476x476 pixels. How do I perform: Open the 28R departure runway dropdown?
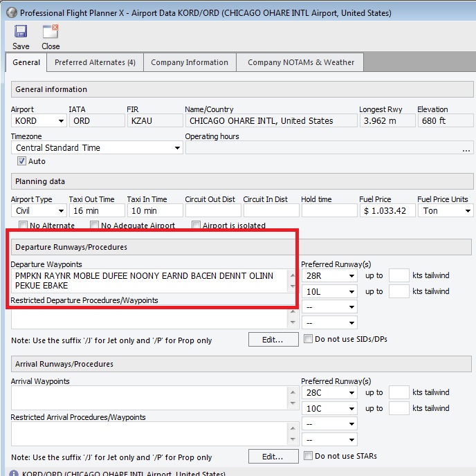tap(352, 275)
